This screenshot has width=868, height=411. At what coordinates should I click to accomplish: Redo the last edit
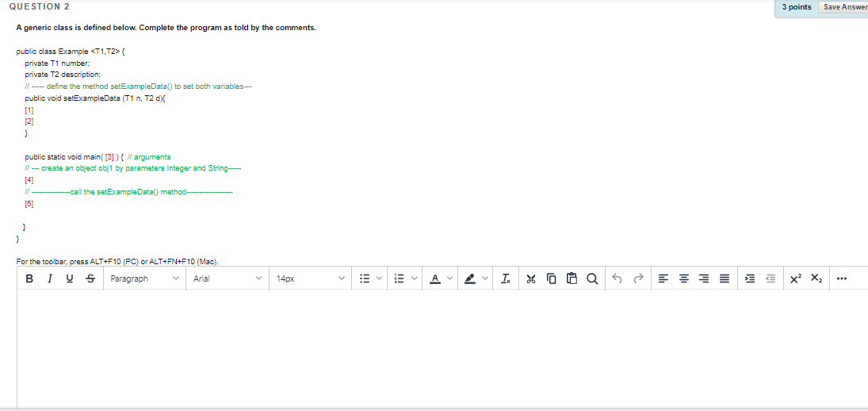coord(639,278)
